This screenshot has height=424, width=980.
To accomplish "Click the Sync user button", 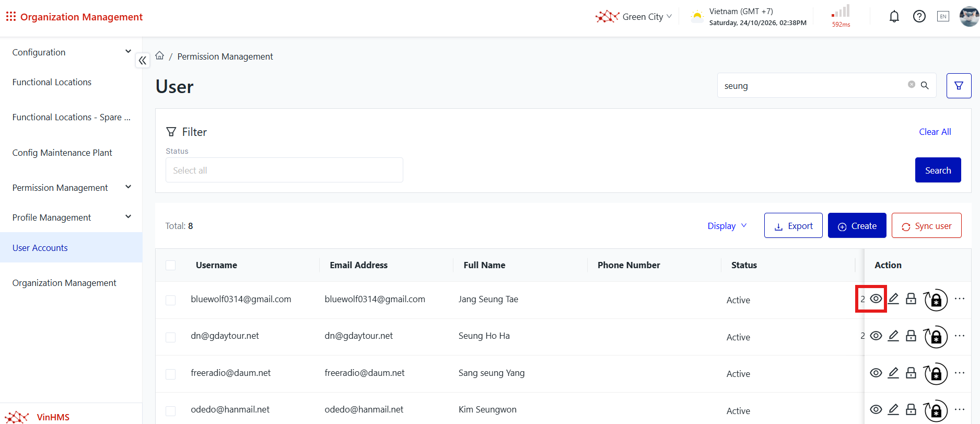I will [x=926, y=225].
